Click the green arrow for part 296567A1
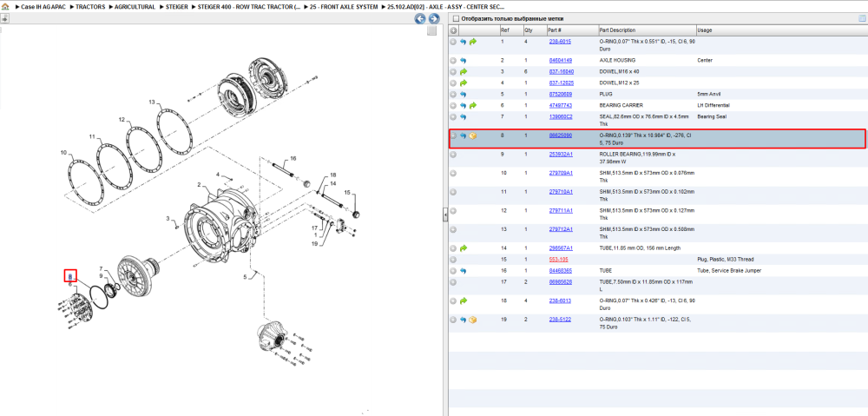Viewport: 868px width, 416px height. [463, 248]
